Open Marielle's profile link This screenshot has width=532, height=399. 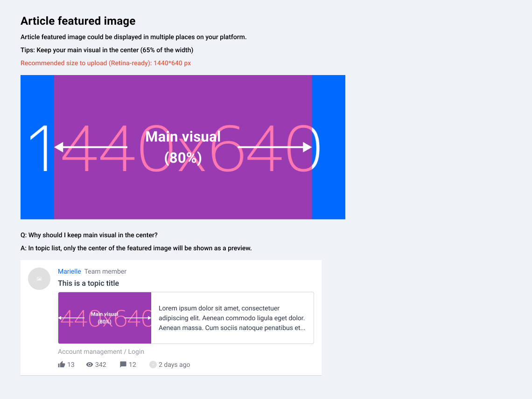pyautogui.click(x=69, y=271)
